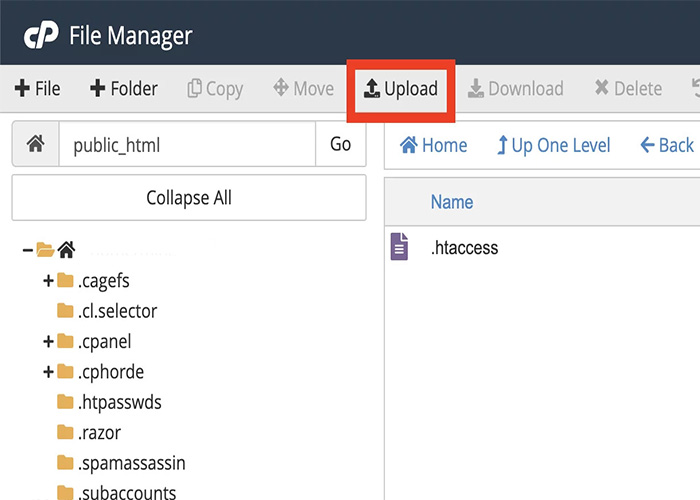Image resolution: width=700 pixels, height=500 pixels.
Task: Click the Copy toolbar button
Action: pyautogui.click(x=215, y=88)
